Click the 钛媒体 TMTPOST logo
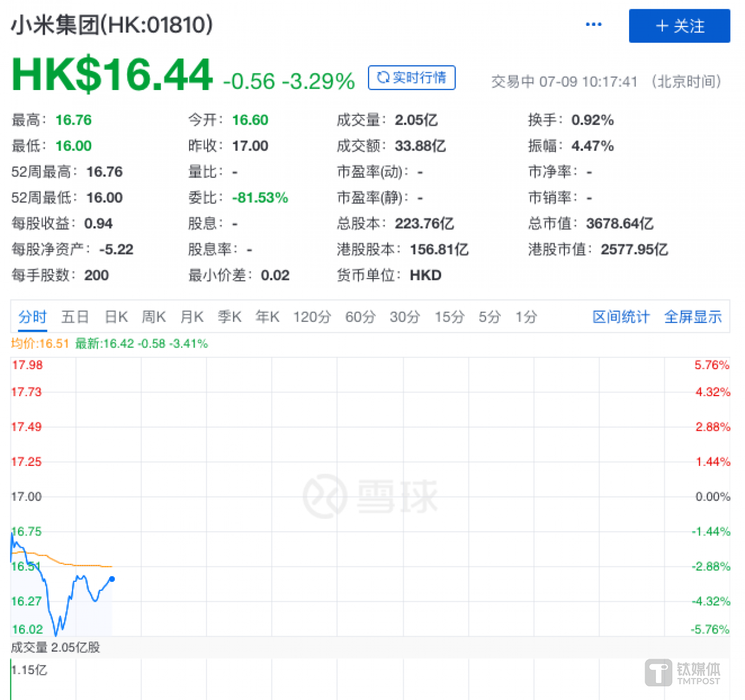Screen dimensions: 745x700 click(681, 672)
